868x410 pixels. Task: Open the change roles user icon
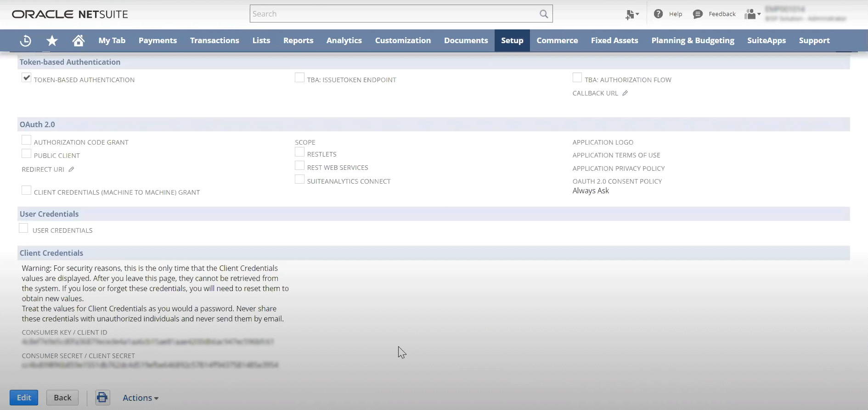[x=752, y=14]
